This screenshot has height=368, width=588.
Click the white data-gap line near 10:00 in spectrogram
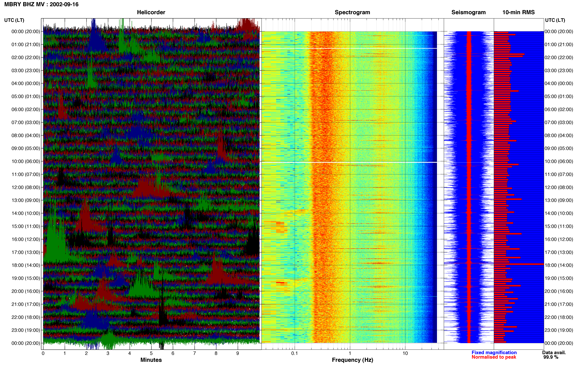[349, 162]
